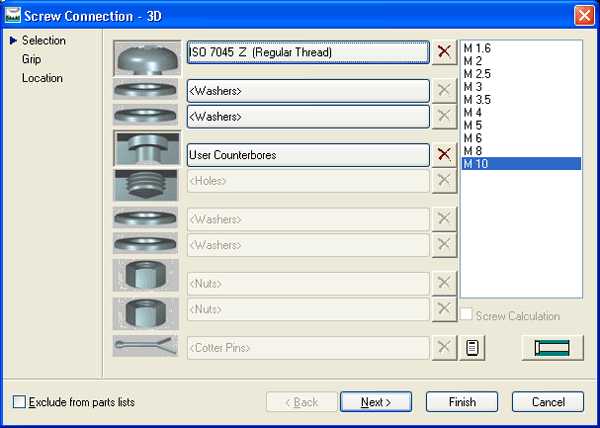Open the first Washers selection field
This screenshot has height=428, width=600.
click(x=308, y=91)
